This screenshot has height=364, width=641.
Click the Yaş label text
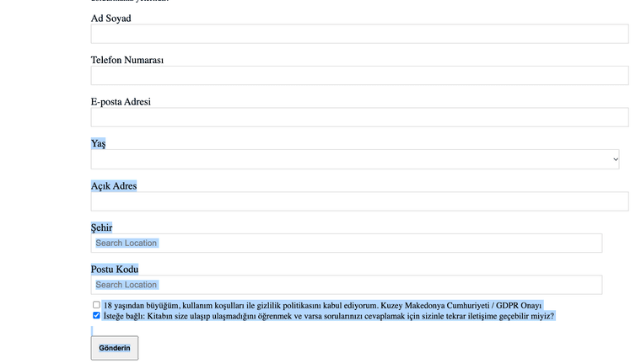pos(98,143)
